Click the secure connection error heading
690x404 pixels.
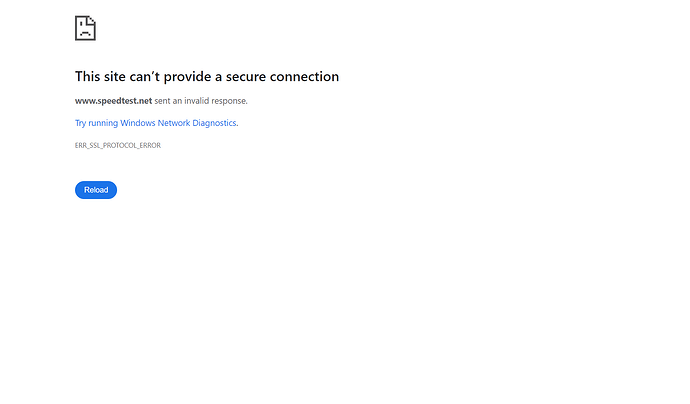(x=207, y=77)
